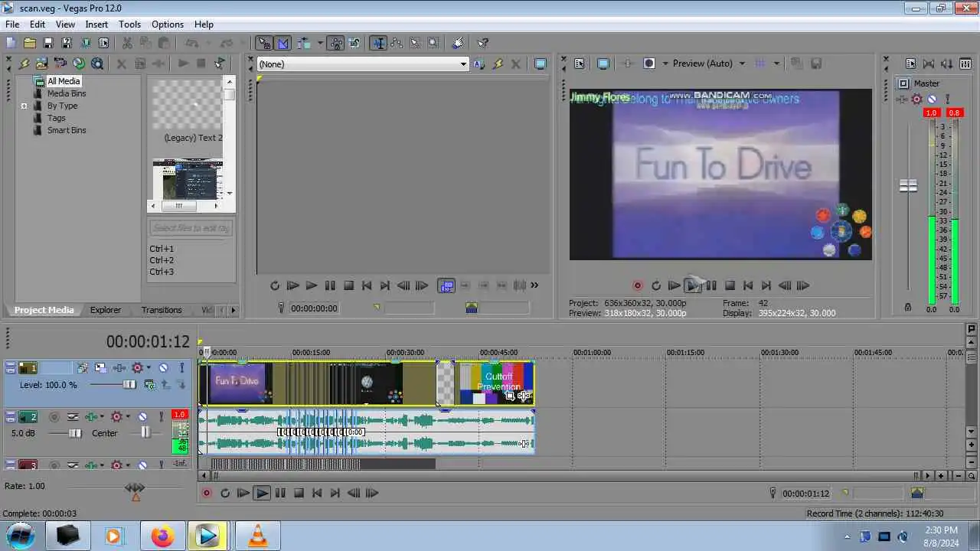The image size is (980, 551).
Task: Toggle split screen view icon in preview
Action: 649,64
